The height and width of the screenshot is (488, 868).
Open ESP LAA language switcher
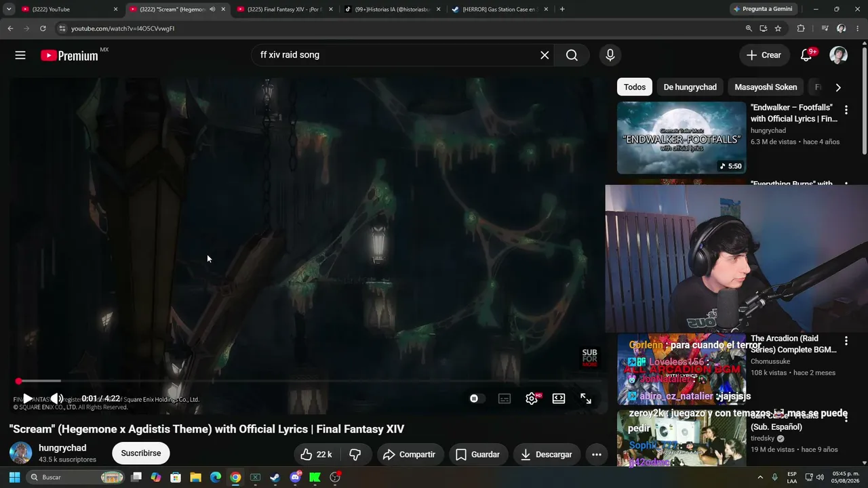(x=792, y=477)
